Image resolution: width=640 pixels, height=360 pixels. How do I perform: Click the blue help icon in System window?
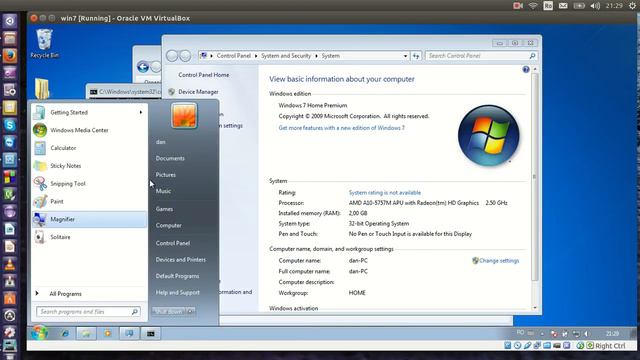pyautogui.click(x=526, y=69)
